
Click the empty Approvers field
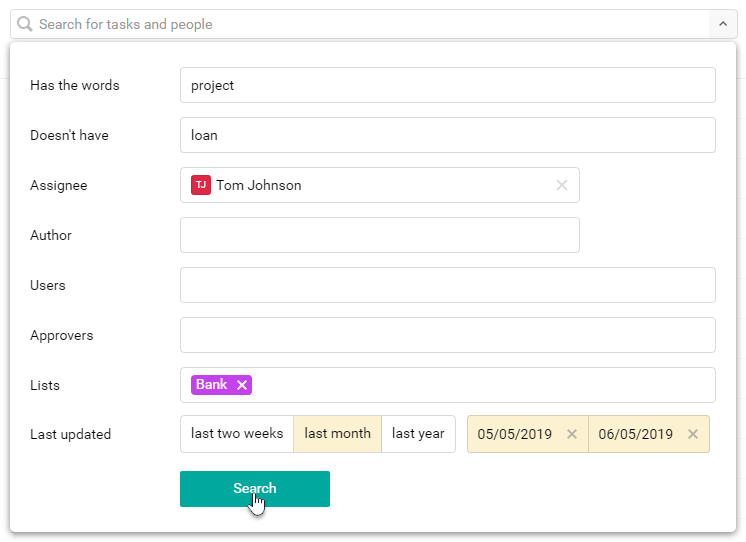(x=448, y=335)
